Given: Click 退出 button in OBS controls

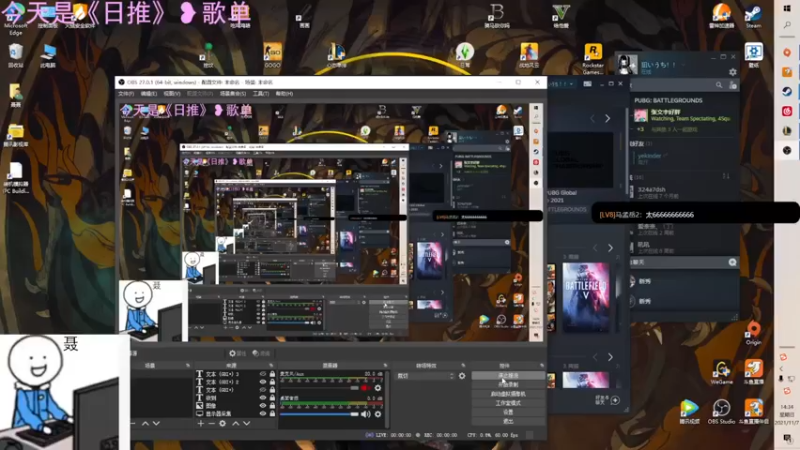Looking at the screenshot, I should click(508, 421).
